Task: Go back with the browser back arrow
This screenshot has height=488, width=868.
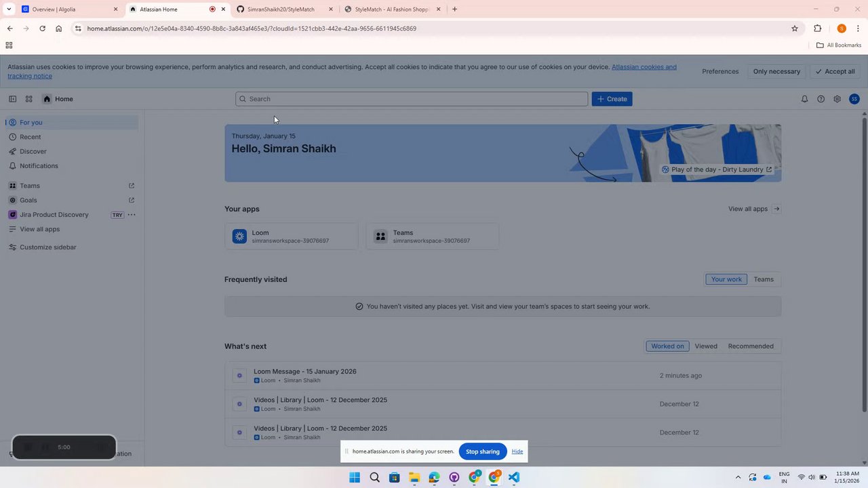Action: point(9,28)
